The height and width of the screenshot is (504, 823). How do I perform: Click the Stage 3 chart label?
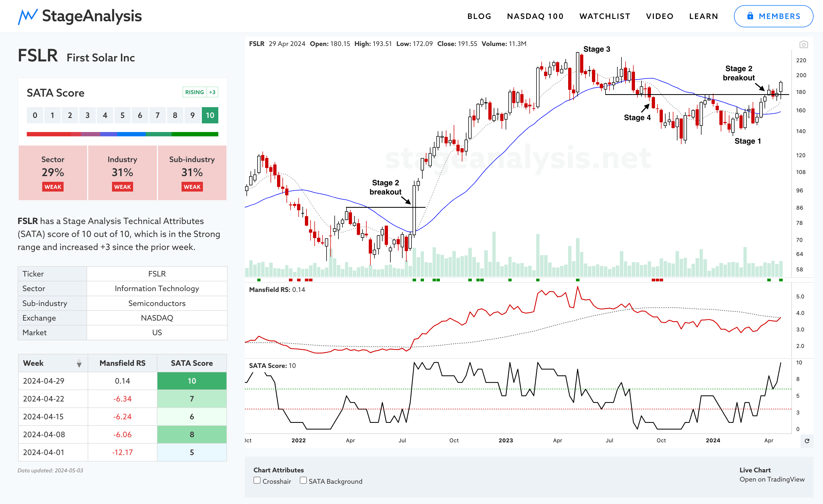(x=597, y=49)
